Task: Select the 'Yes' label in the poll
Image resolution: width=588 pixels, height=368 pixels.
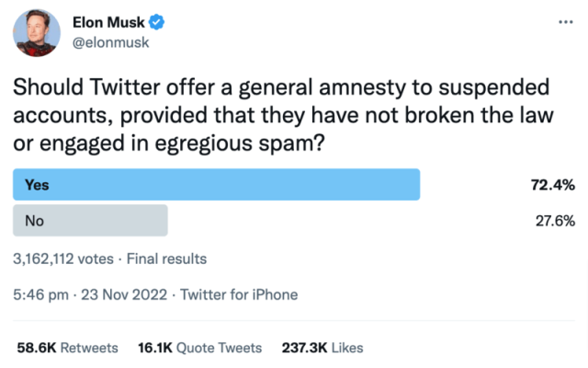Action: [x=37, y=184]
